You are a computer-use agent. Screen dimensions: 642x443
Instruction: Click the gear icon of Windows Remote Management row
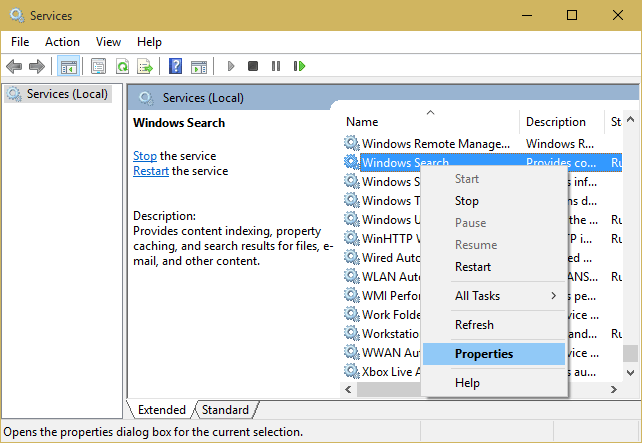351,143
